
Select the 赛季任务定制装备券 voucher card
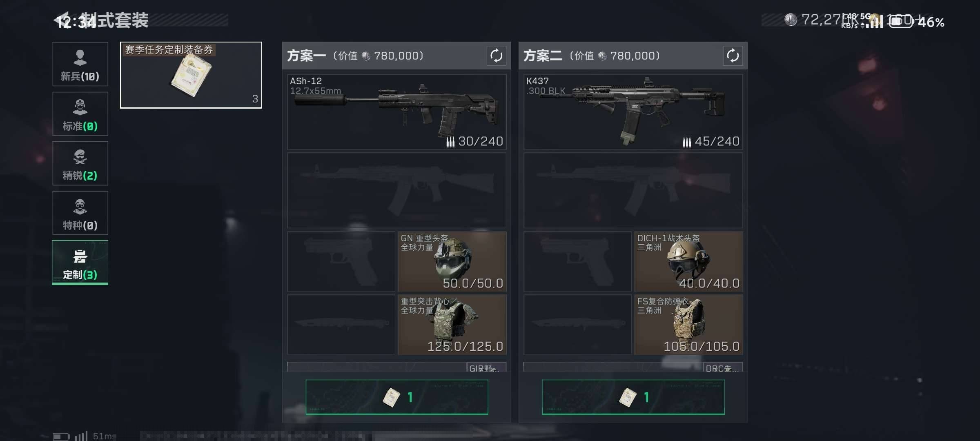click(191, 75)
